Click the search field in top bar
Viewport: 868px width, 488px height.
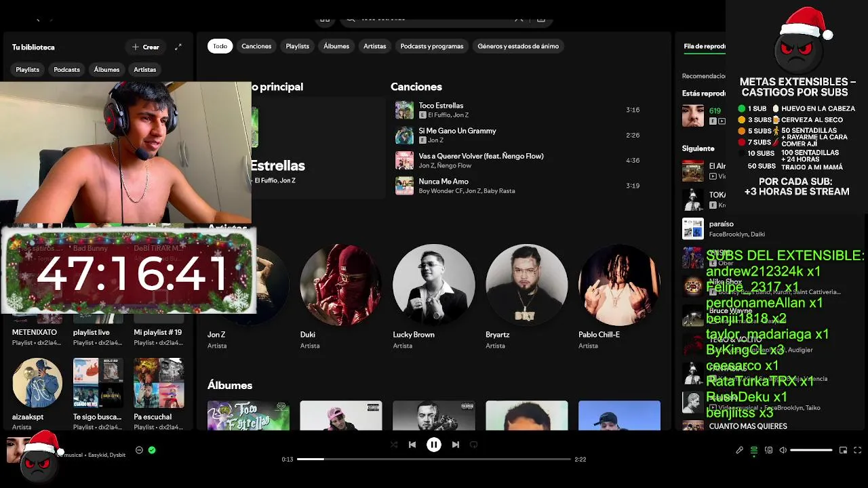tap(434, 18)
